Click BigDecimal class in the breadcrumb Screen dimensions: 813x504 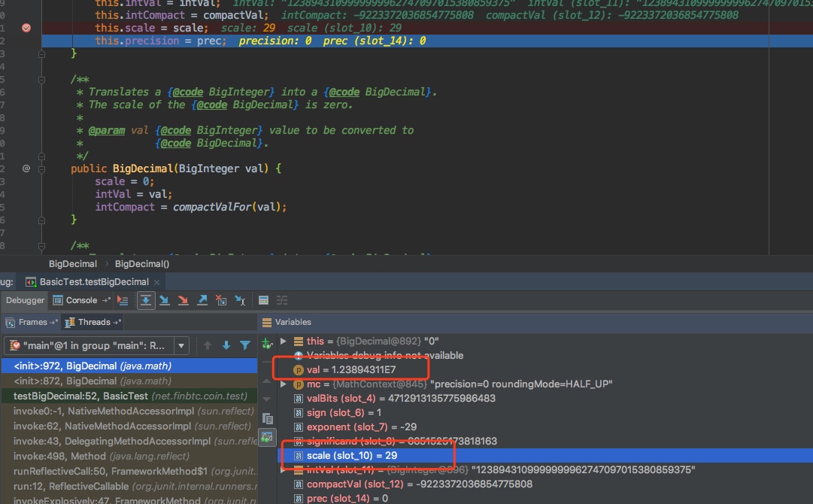click(x=73, y=264)
